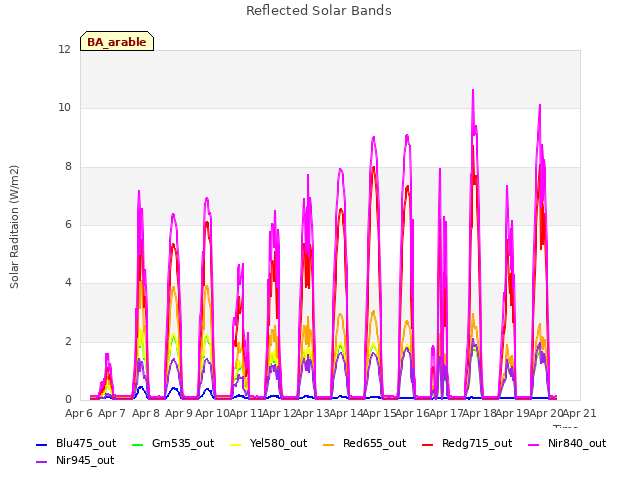Viewport: 640px width, 480px height.
Task: Click the Apr 20 x-axis label
Action: 546,413
